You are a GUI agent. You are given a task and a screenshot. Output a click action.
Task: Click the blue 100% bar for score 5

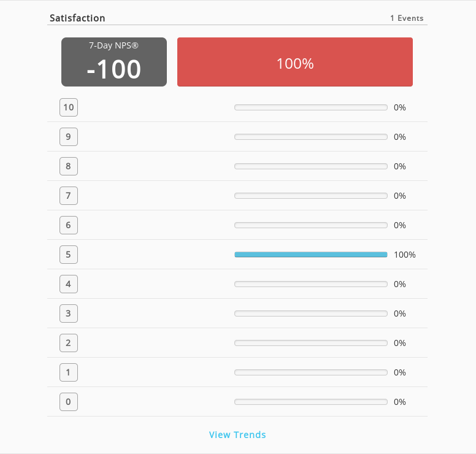(311, 255)
